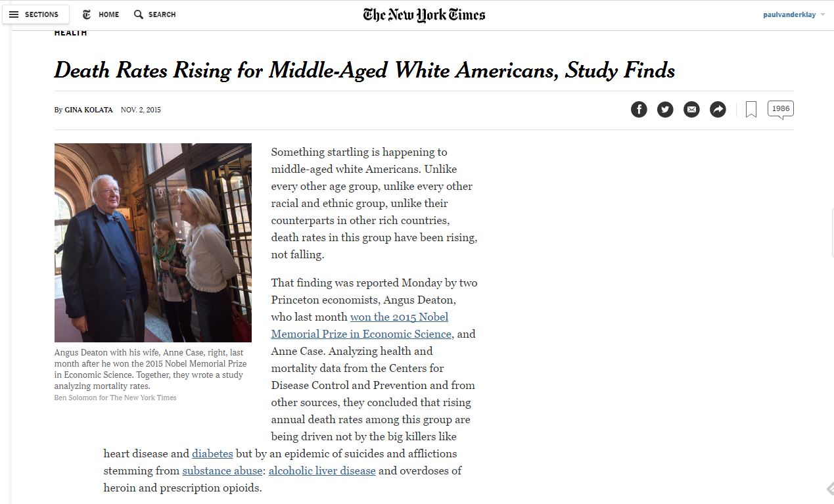The width and height of the screenshot is (834, 504).
Task: Open author Gina Kolata's byline link
Action: click(x=89, y=110)
